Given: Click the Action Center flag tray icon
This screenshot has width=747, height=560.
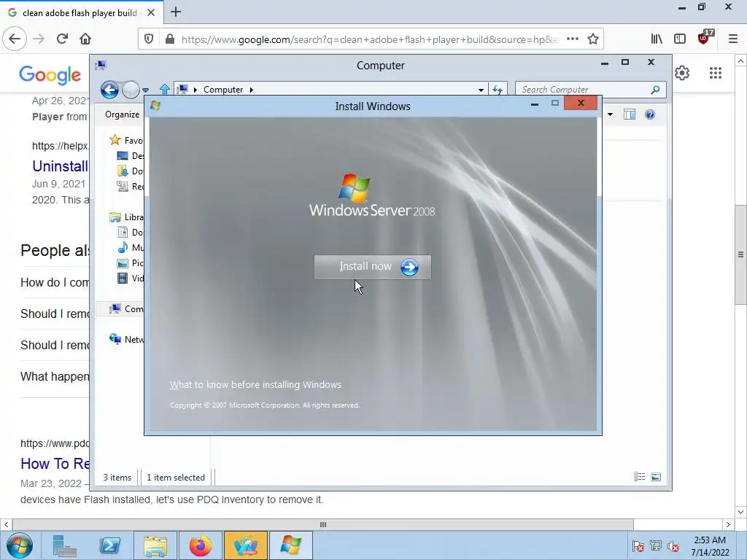Looking at the screenshot, I should tap(638, 546).
